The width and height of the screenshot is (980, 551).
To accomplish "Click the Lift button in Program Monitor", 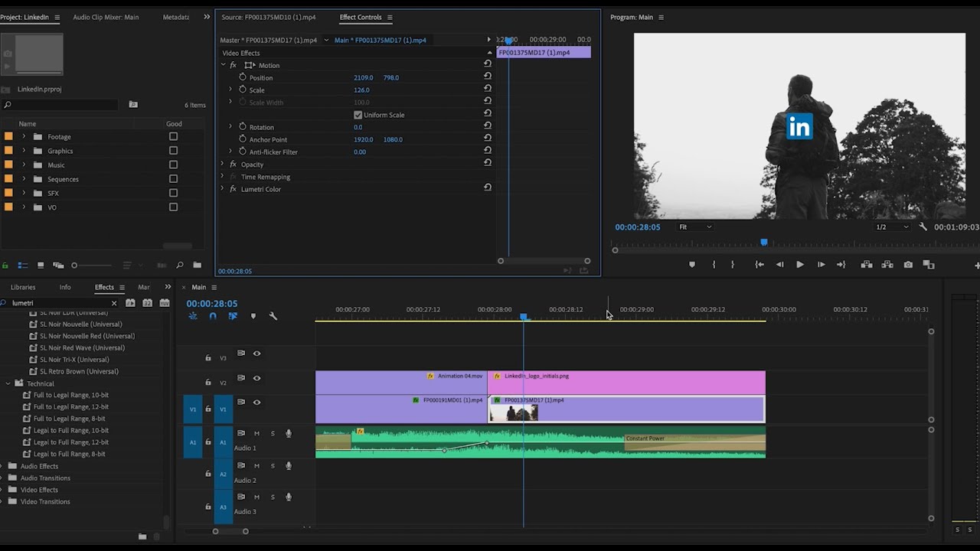I will [x=867, y=265].
